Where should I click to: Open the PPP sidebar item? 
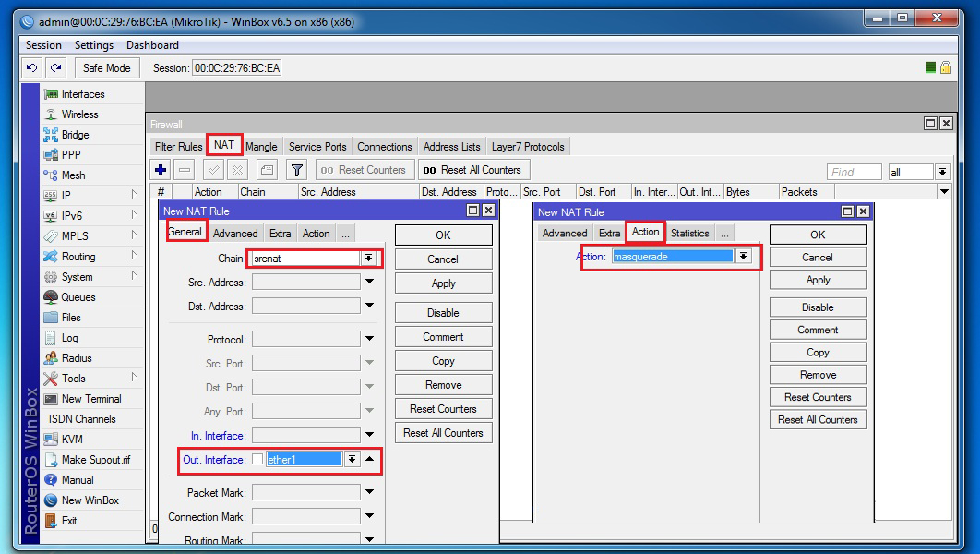click(71, 154)
